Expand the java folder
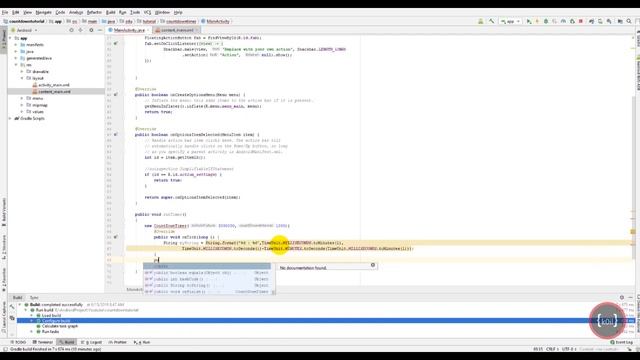 coord(16,51)
